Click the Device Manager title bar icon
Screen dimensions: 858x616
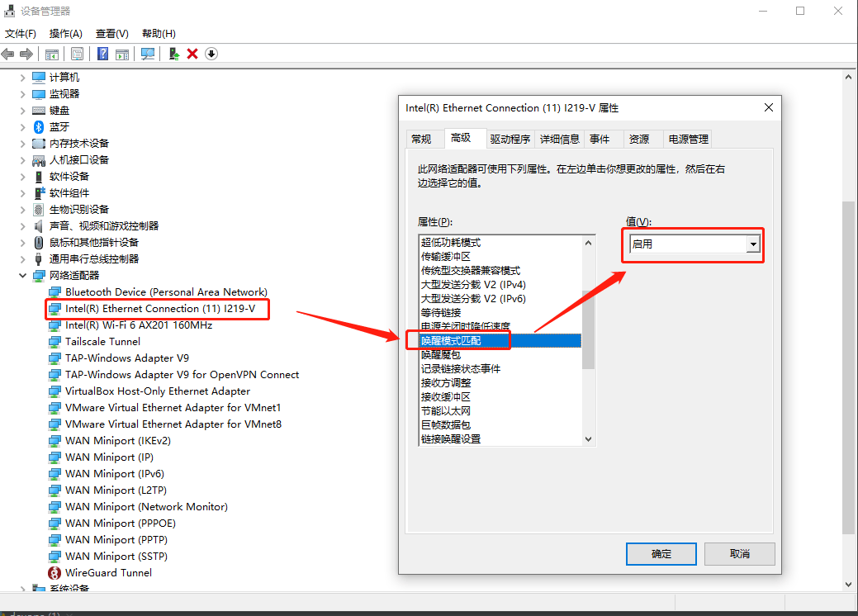(x=9, y=11)
